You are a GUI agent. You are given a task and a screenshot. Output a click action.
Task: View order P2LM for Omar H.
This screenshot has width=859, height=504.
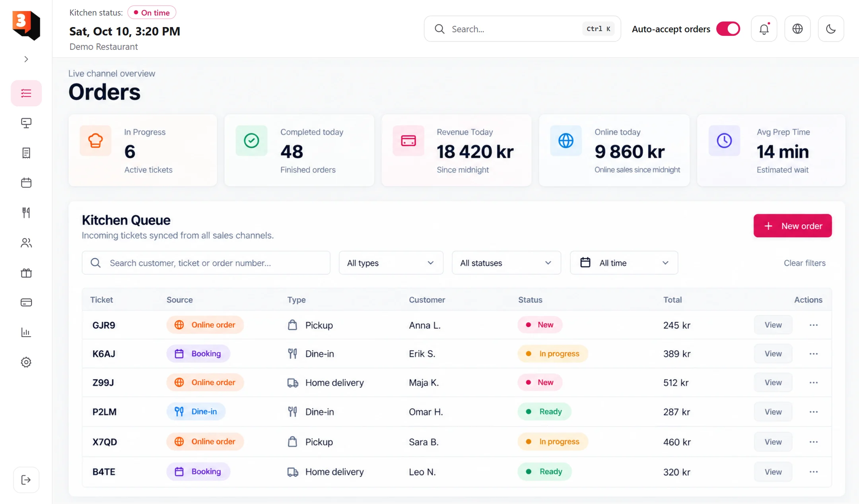(x=773, y=412)
